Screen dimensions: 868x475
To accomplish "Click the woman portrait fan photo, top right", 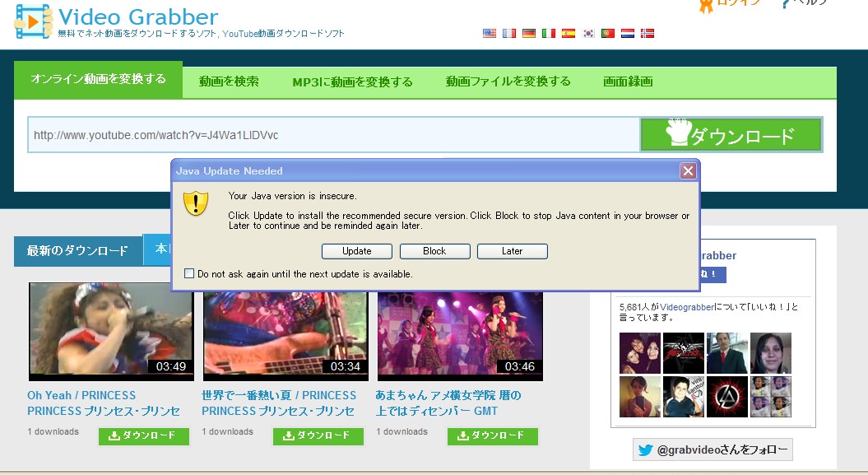I will (x=771, y=353).
